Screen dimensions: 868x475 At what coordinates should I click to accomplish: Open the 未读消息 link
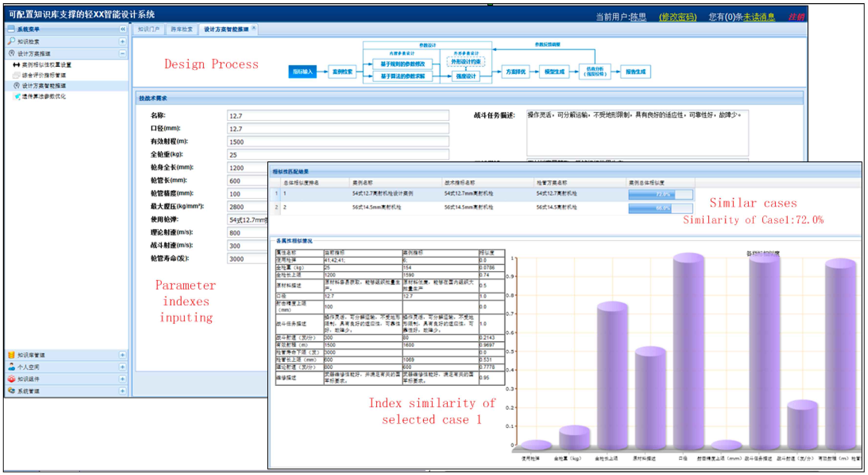[x=759, y=17]
